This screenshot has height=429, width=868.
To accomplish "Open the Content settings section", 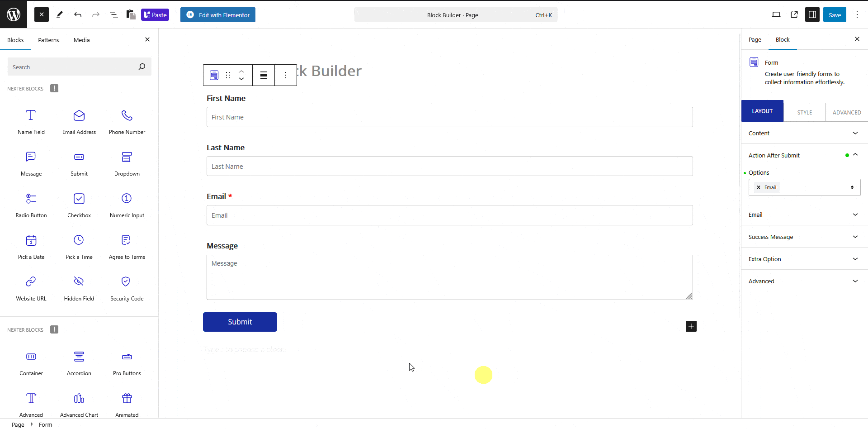I will (x=804, y=133).
